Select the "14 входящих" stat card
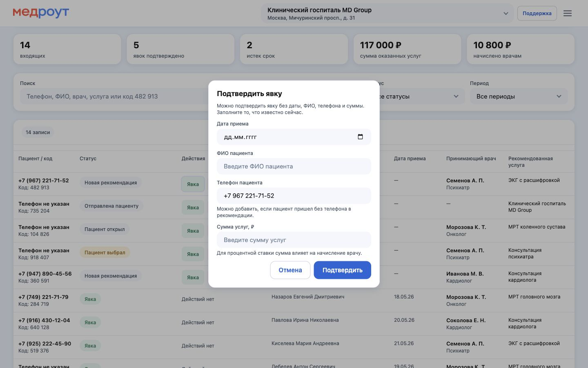 tap(67, 49)
